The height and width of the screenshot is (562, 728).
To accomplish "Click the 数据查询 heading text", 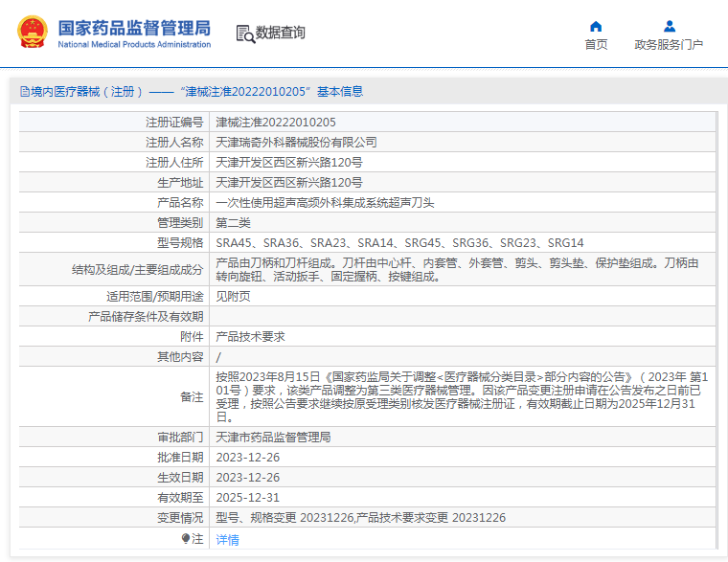I will 281,33.
